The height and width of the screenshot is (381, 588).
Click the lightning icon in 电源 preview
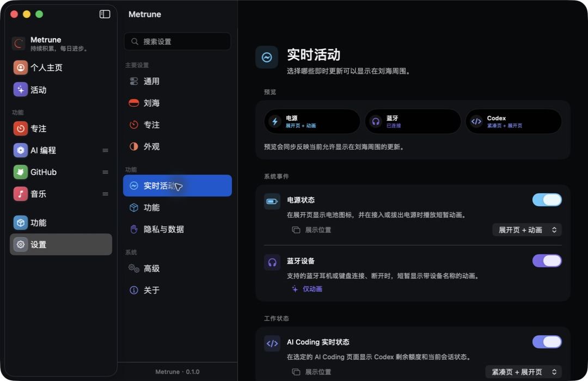pyautogui.click(x=275, y=121)
